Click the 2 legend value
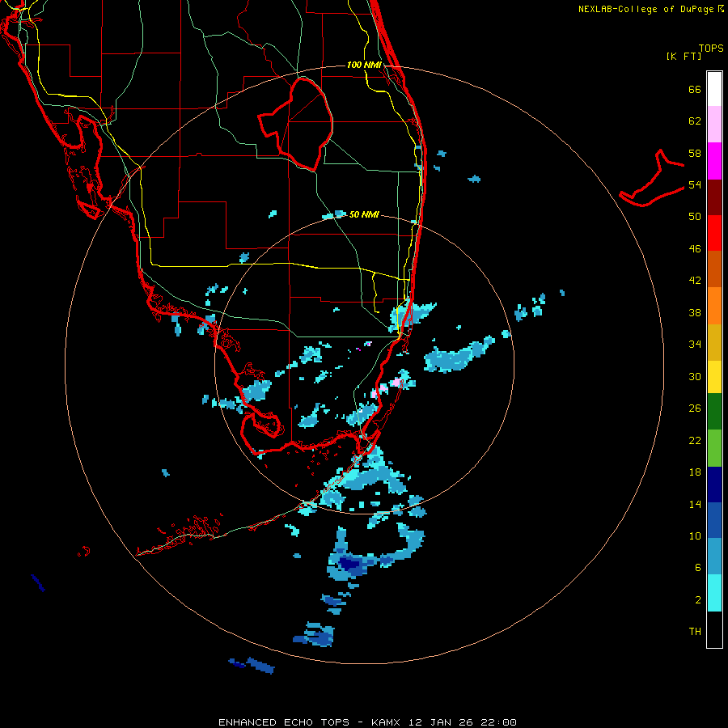Screen dimensions: 728x728 coord(698,600)
